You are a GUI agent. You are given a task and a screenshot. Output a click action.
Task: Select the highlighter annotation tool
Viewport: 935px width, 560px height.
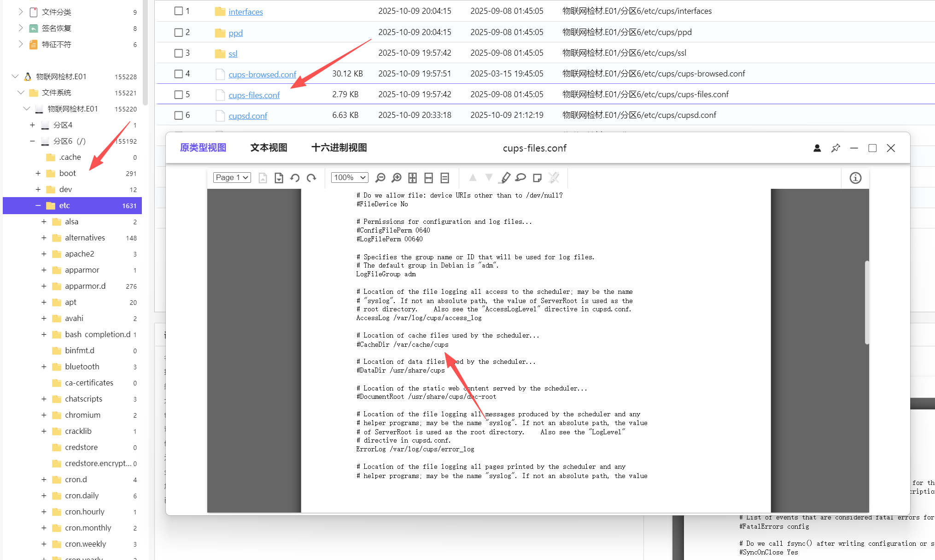pyautogui.click(x=505, y=178)
